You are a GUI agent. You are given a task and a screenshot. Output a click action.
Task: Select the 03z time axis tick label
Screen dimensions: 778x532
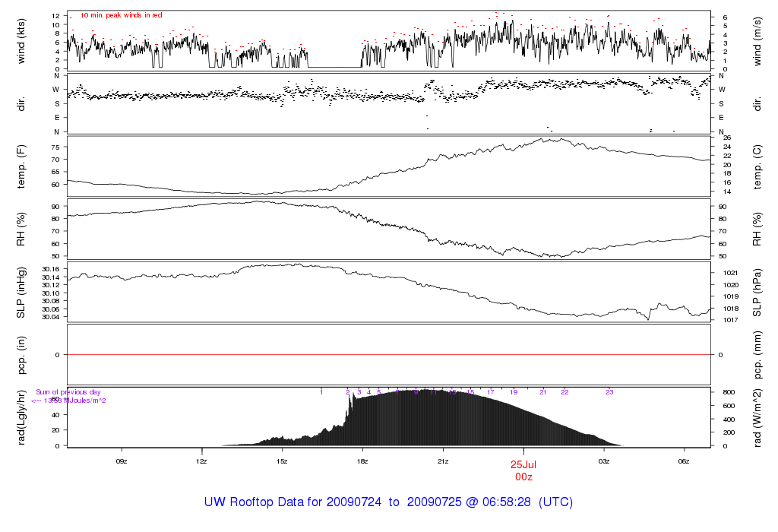pos(604,461)
